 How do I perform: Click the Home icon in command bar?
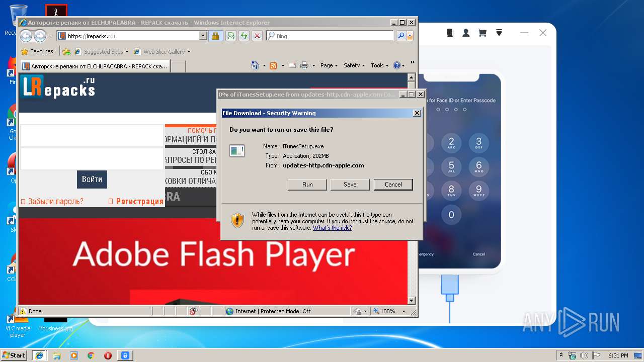coord(255,65)
